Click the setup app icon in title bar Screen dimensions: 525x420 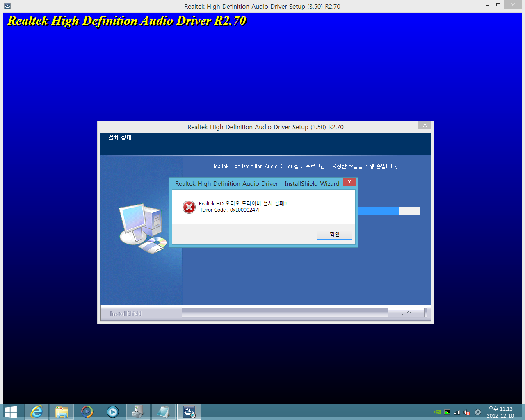[7, 6]
